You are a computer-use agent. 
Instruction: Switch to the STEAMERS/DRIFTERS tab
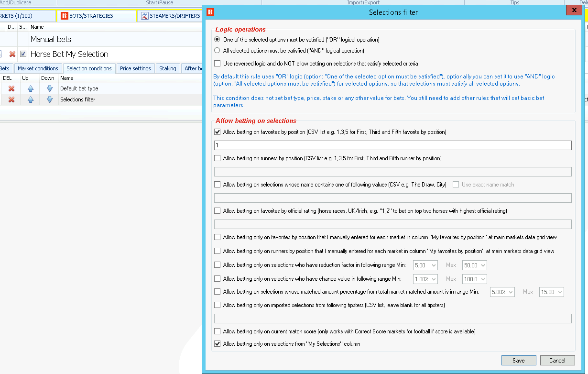click(x=170, y=16)
